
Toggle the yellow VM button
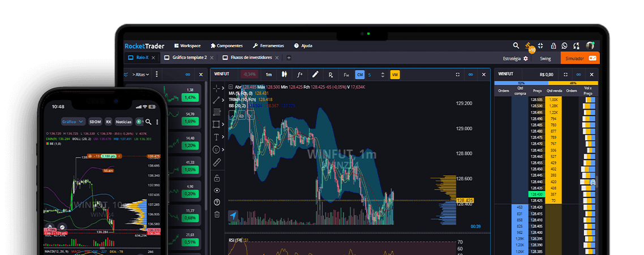(394, 75)
